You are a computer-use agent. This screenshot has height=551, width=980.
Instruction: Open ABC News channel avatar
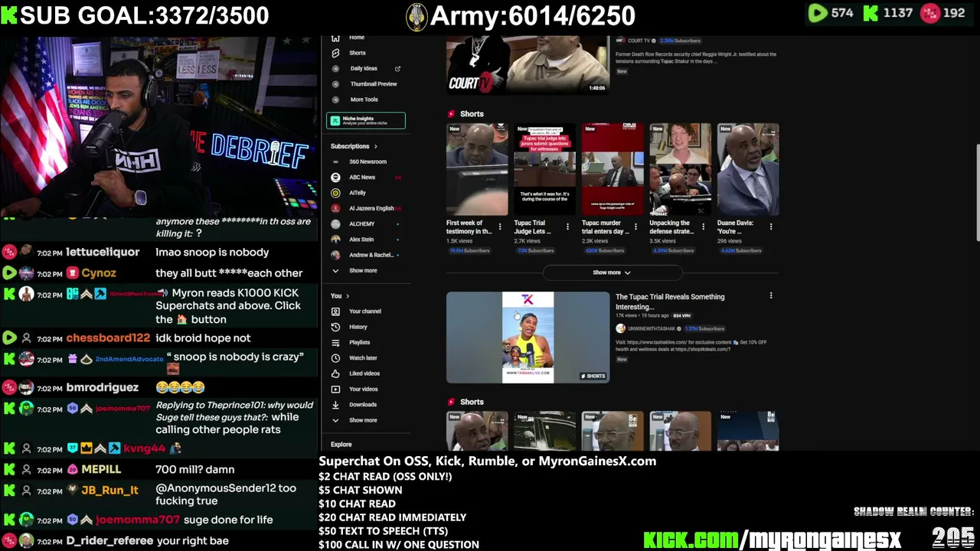[x=335, y=178]
